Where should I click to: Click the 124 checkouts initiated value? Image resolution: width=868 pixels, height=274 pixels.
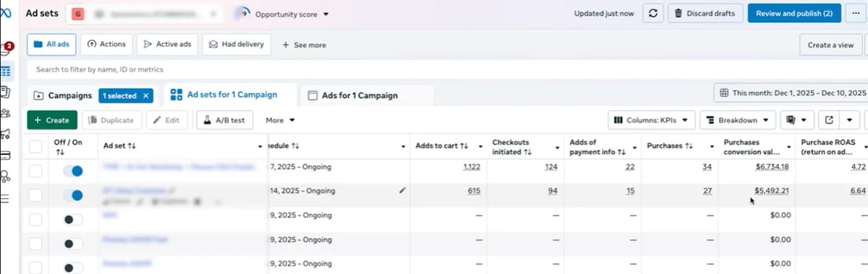(551, 167)
